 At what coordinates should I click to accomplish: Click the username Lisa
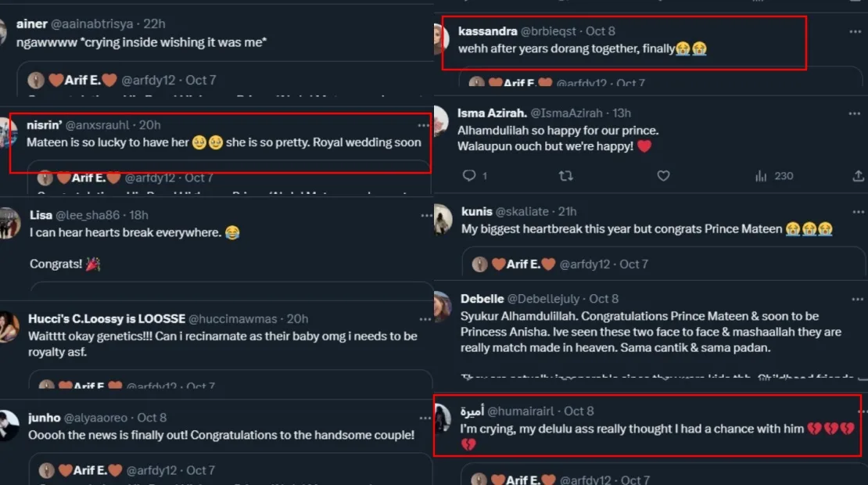(41, 215)
